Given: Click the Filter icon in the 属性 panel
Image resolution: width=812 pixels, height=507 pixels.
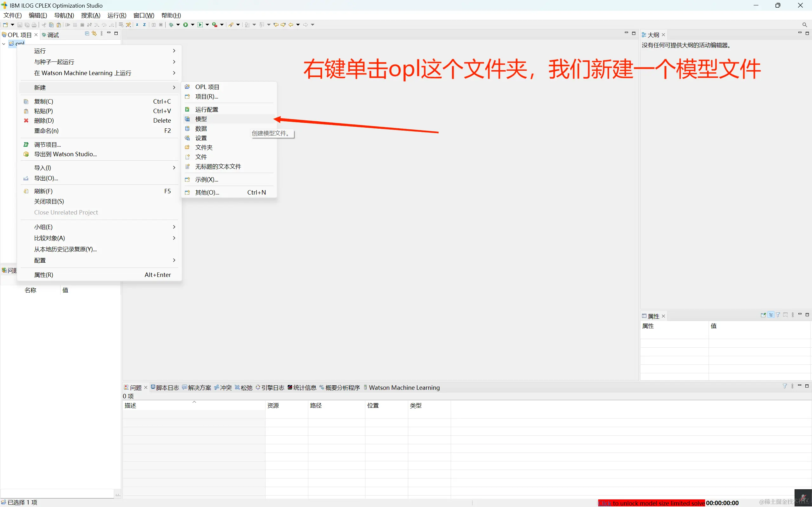Looking at the screenshot, I should (778, 315).
